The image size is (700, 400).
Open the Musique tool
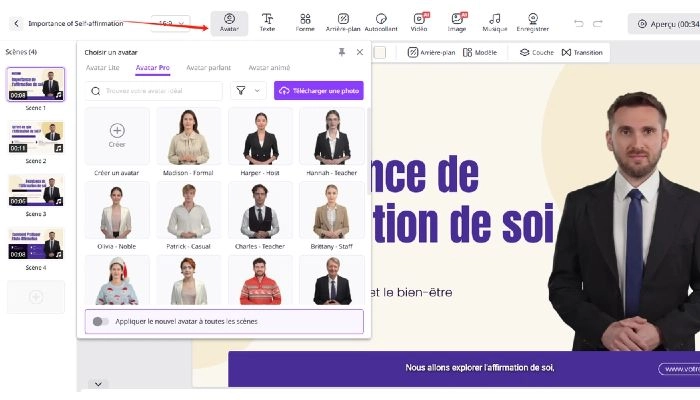495,23
